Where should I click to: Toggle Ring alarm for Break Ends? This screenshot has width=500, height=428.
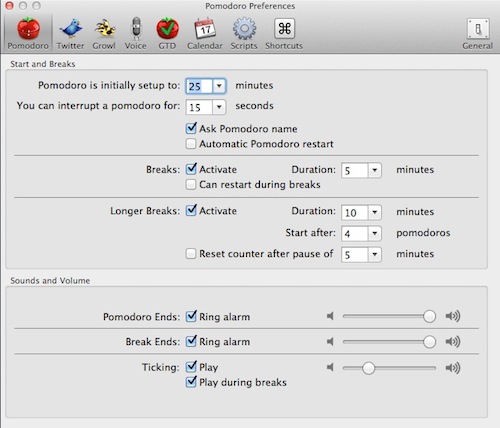pyautogui.click(x=191, y=341)
